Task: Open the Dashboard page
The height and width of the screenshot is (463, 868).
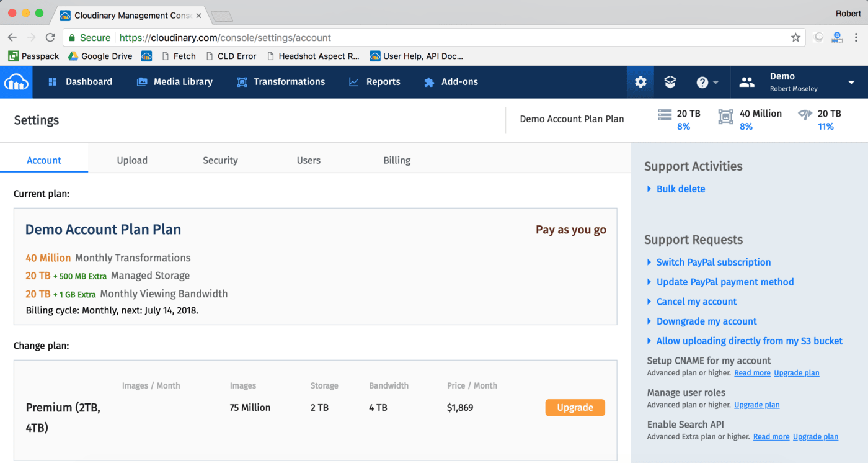Action: click(x=81, y=82)
